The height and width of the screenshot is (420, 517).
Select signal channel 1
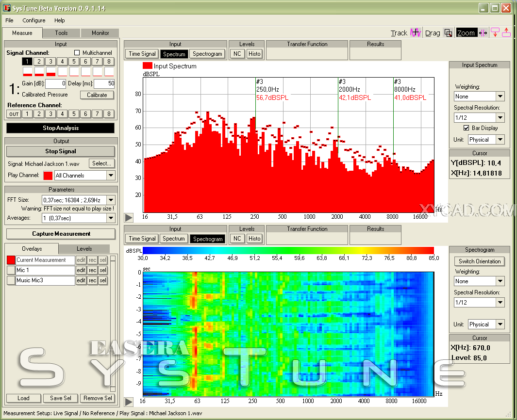(x=27, y=61)
